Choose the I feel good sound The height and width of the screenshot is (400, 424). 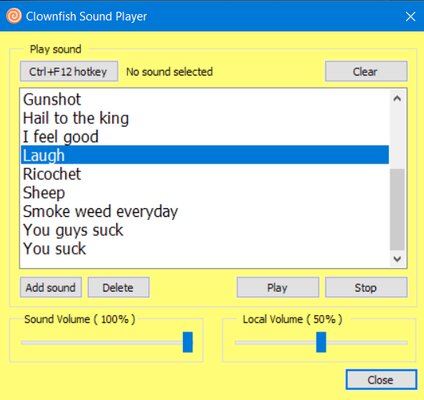(x=205, y=137)
